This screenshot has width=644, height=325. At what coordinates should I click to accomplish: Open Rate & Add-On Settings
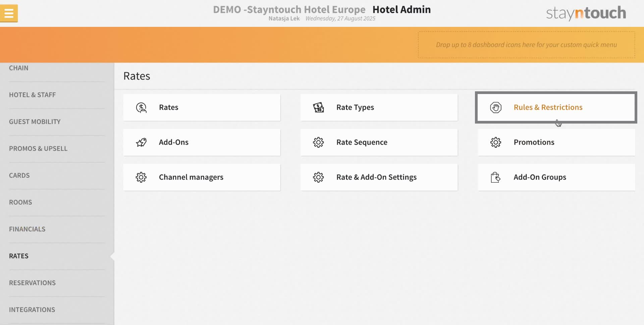[379, 177]
